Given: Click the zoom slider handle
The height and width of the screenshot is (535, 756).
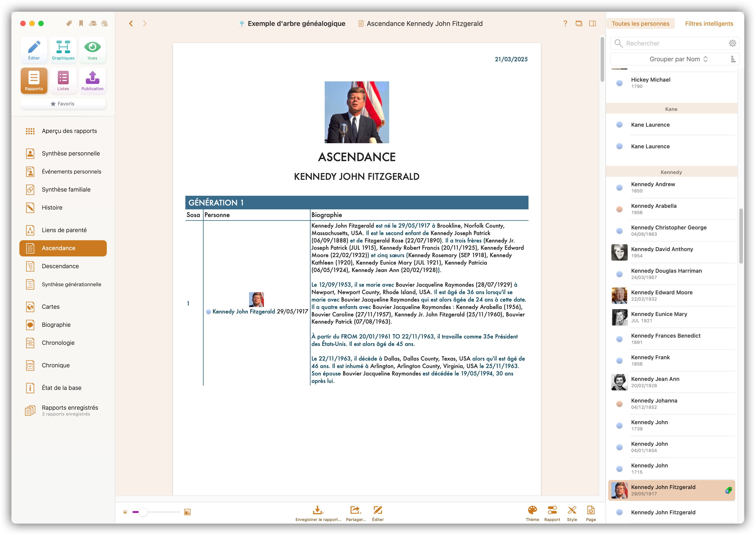Looking at the screenshot, I should (143, 512).
